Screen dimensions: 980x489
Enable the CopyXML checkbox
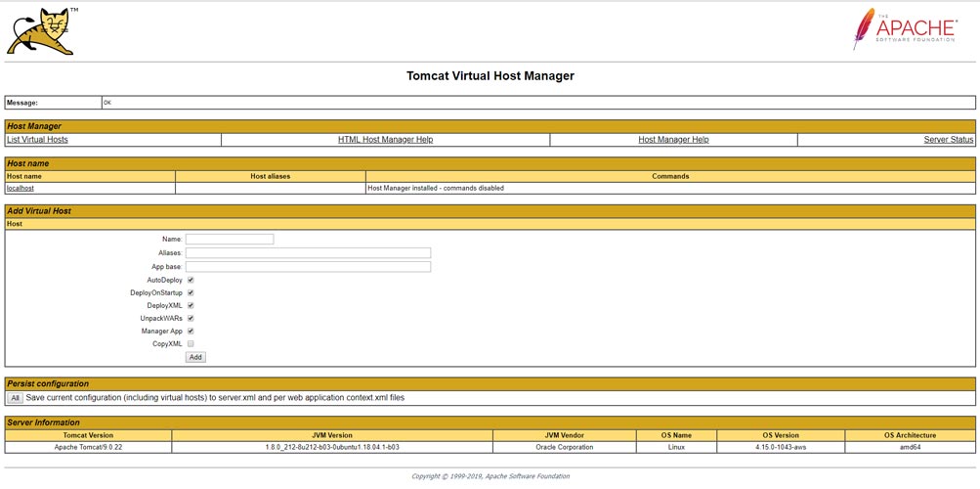(x=191, y=344)
